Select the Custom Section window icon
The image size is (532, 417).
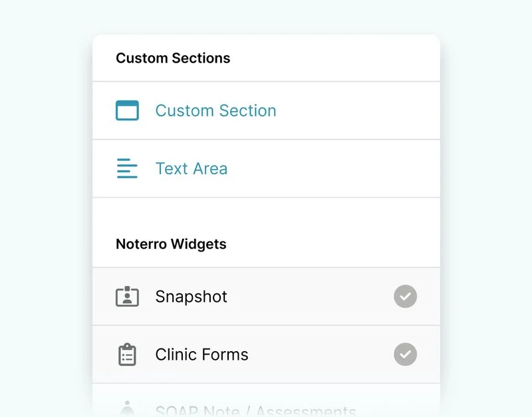pyautogui.click(x=127, y=110)
